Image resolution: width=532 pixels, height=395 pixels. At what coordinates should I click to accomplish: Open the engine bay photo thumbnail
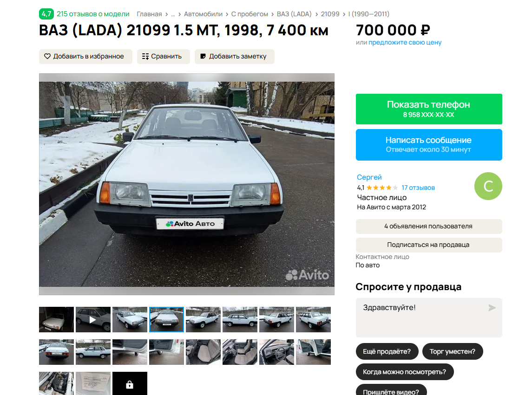point(56,383)
